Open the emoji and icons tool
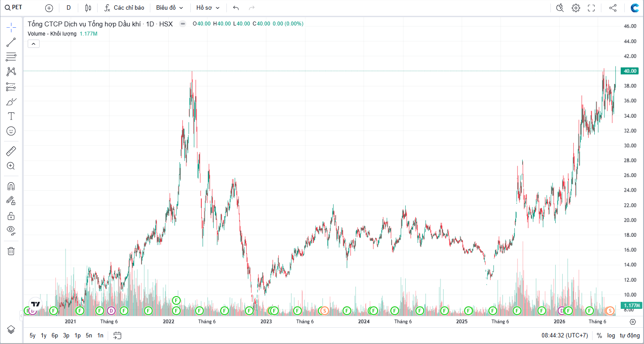This screenshot has height=344, width=644. coord(11,131)
